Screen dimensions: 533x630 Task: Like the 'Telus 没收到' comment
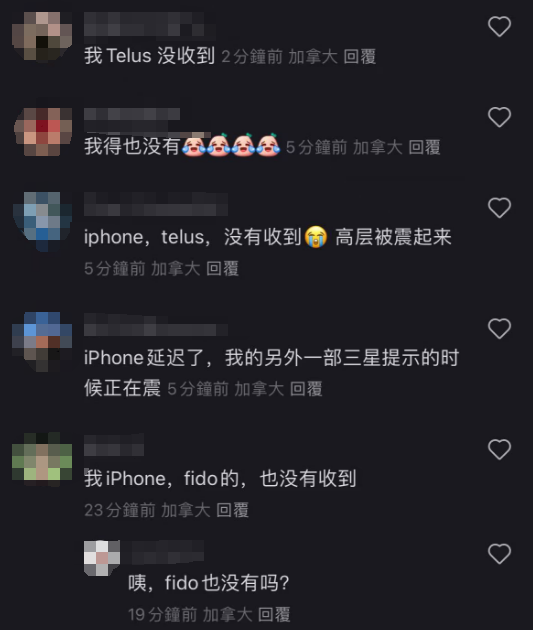click(x=499, y=27)
